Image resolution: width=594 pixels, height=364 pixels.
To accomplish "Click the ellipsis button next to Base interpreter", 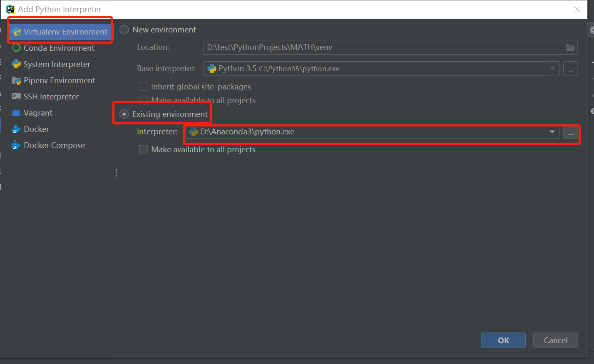I will [571, 69].
